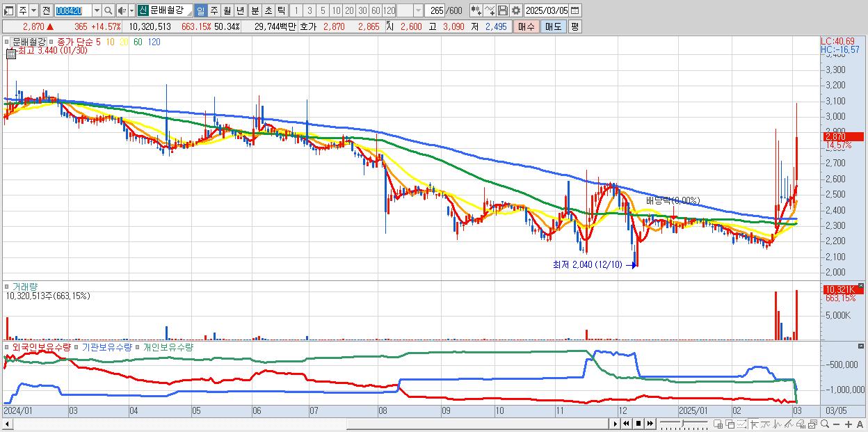Click the bar count field showing 265
This screenshot has width=868, height=432.
click(x=435, y=11)
